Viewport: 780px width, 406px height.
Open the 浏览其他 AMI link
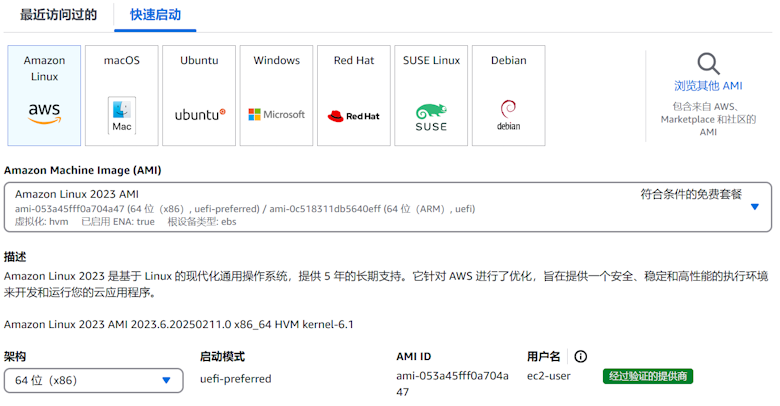point(708,86)
